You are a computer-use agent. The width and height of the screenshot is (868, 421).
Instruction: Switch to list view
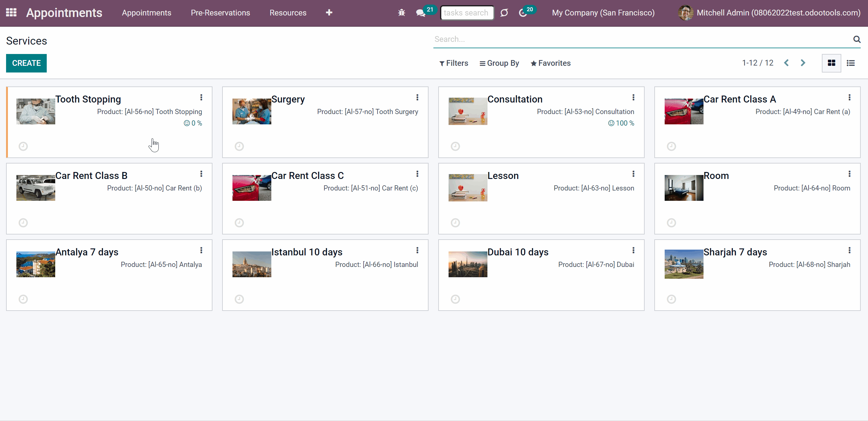pos(851,63)
